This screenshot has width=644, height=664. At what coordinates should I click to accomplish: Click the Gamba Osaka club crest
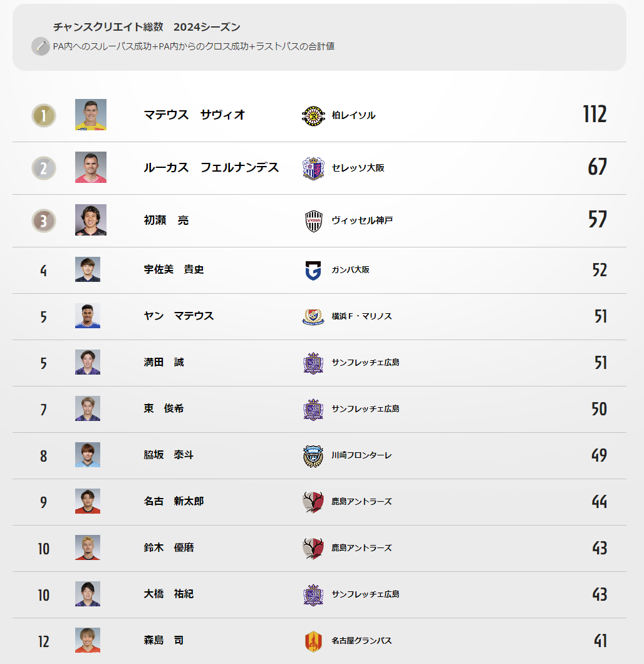pos(313,270)
